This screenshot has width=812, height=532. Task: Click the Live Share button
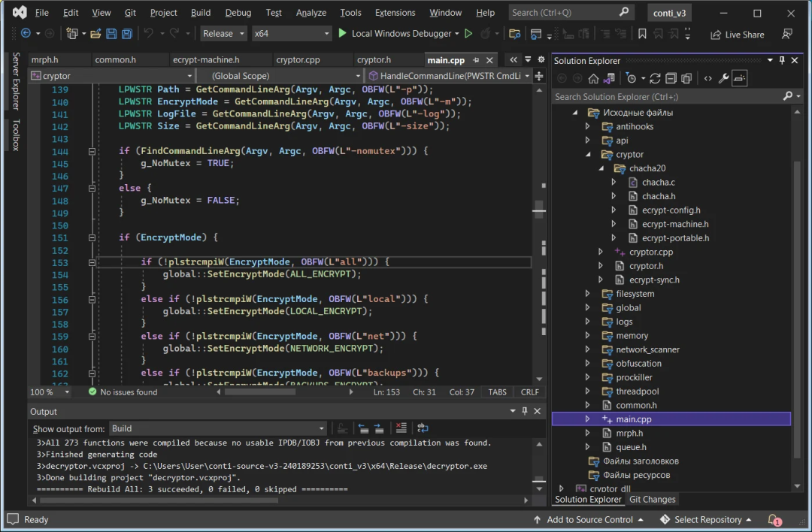click(x=737, y=34)
